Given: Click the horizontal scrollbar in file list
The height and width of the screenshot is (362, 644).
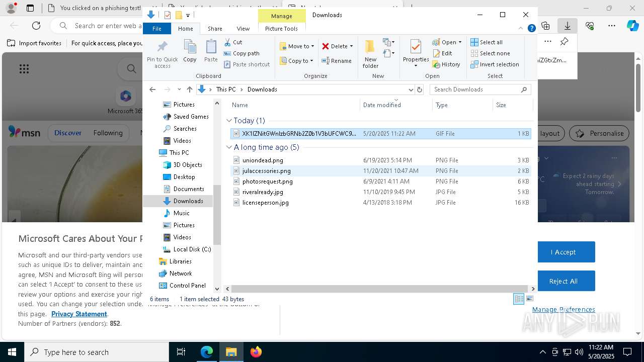Looking at the screenshot, I should tap(380, 289).
